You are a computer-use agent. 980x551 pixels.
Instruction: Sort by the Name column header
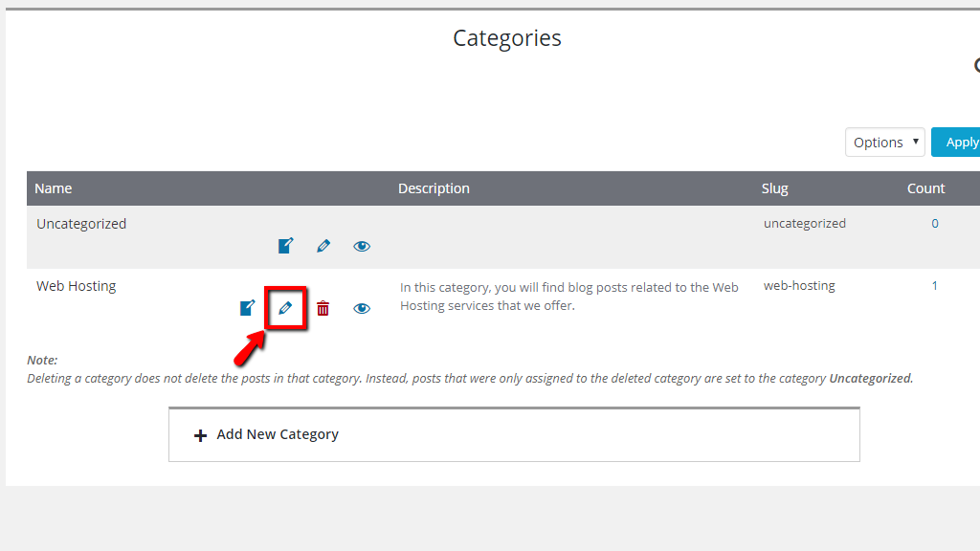(54, 188)
